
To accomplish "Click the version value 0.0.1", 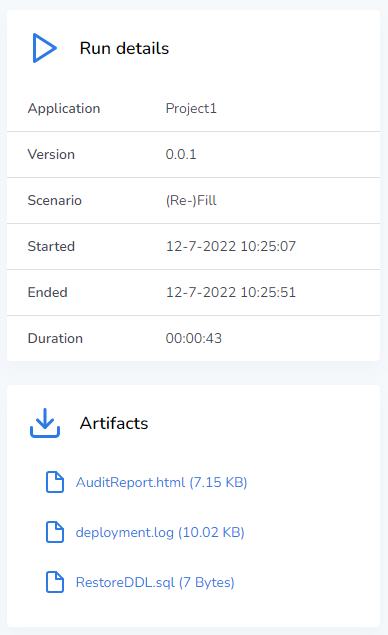I will (x=181, y=154).
